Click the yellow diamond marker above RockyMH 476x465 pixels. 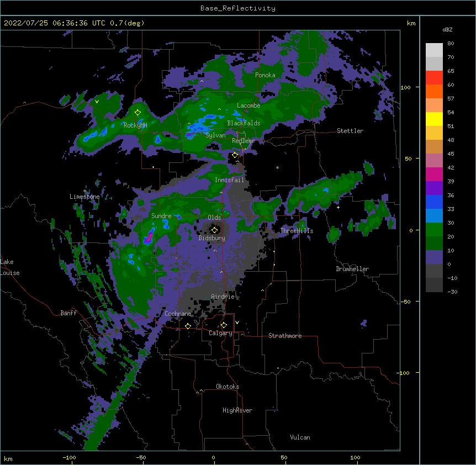point(138,113)
